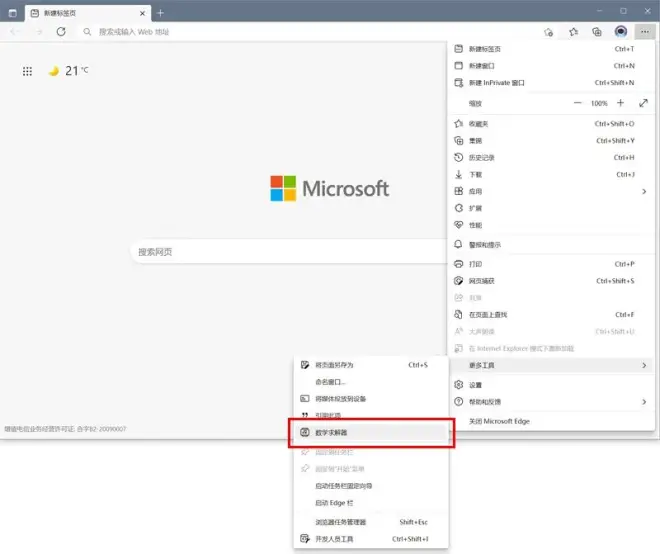Open 设置 from the menu

[x=551, y=385]
